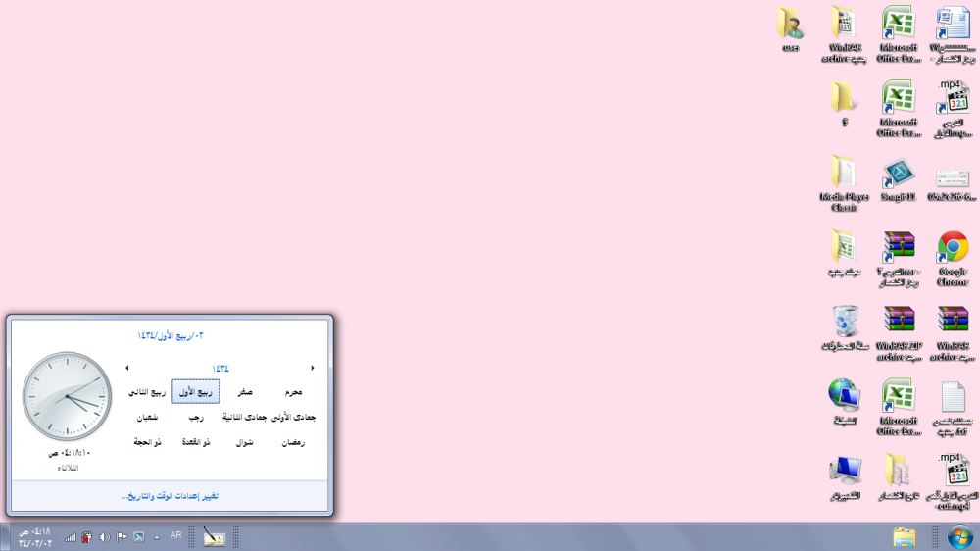The image size is (980, 551).
Task: Click the right arrow beside year ١٤٣٤
Action: tap(313, 369)
